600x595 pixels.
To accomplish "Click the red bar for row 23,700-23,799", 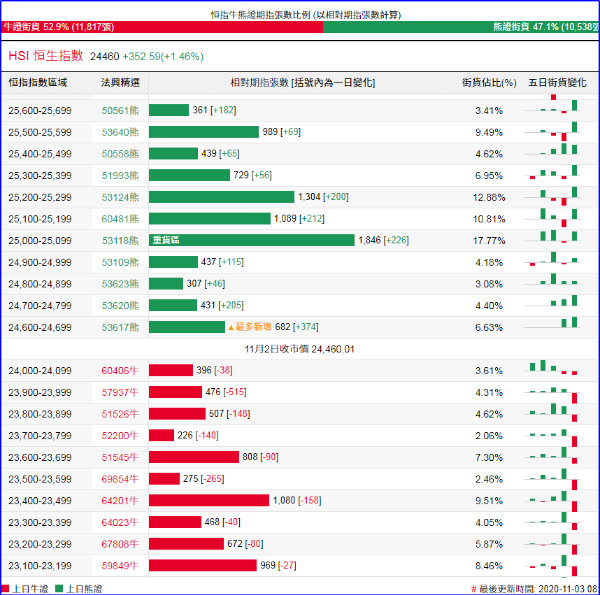I will tap(161, 435).
